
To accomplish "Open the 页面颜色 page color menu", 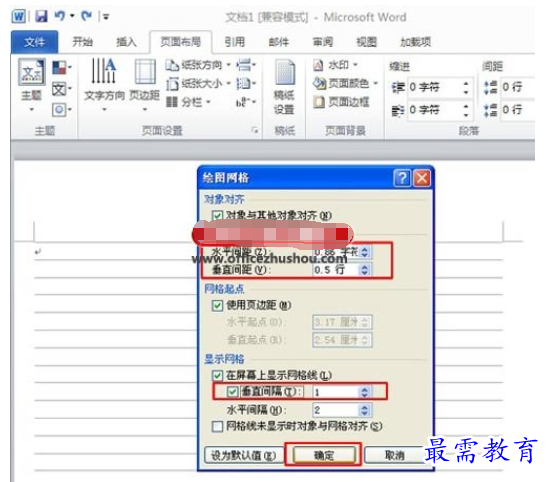I will (345, 83).
